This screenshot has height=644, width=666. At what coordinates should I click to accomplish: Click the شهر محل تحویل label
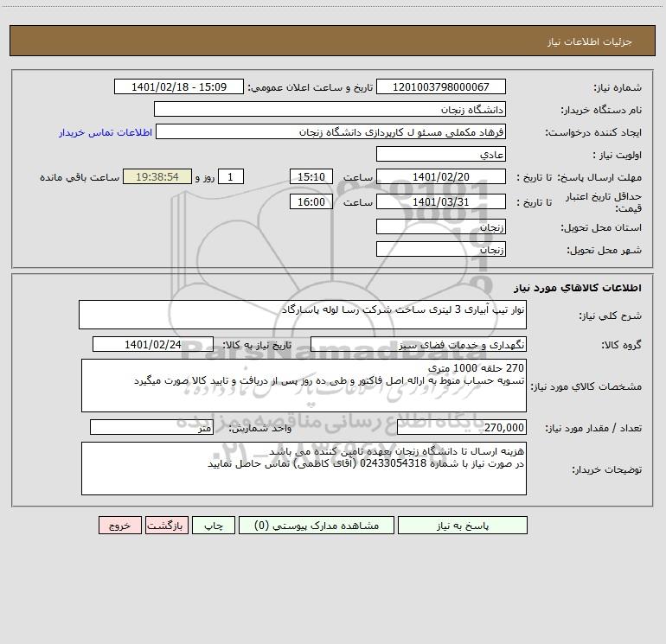click(604, 250)
